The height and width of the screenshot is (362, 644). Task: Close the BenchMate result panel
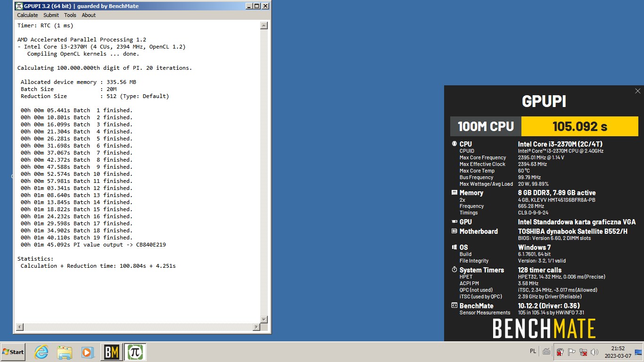(637, 91)
